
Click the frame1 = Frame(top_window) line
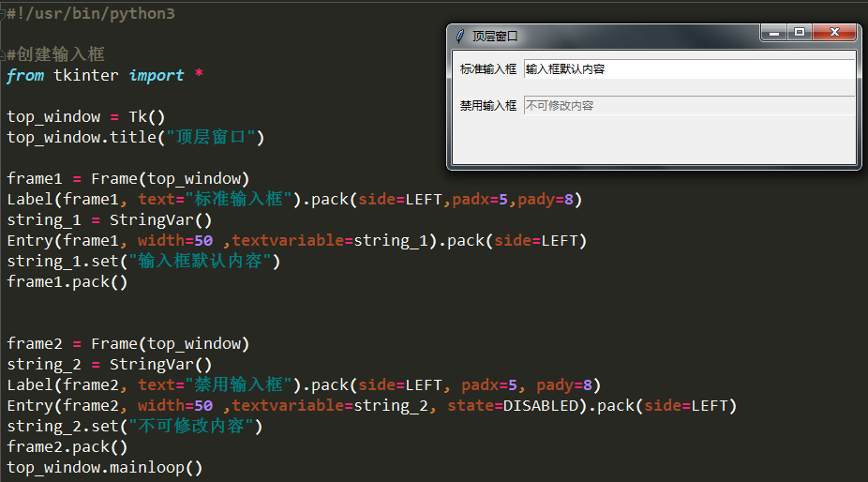pos(127,178)
